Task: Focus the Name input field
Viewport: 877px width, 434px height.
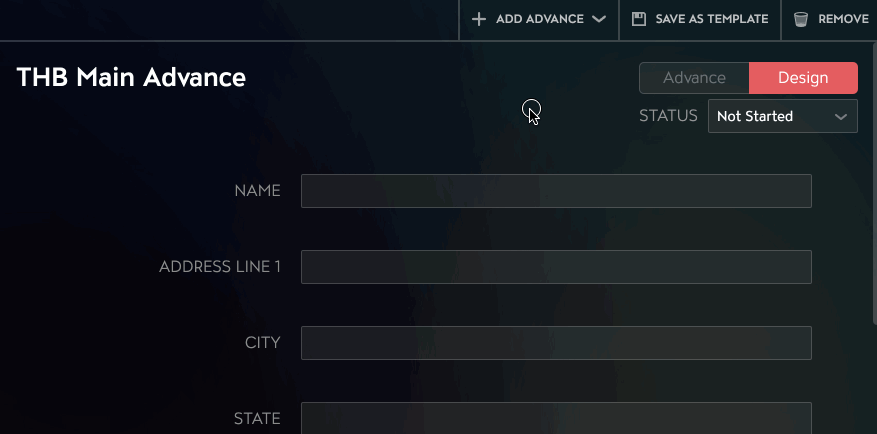Action: click(556, 191)
